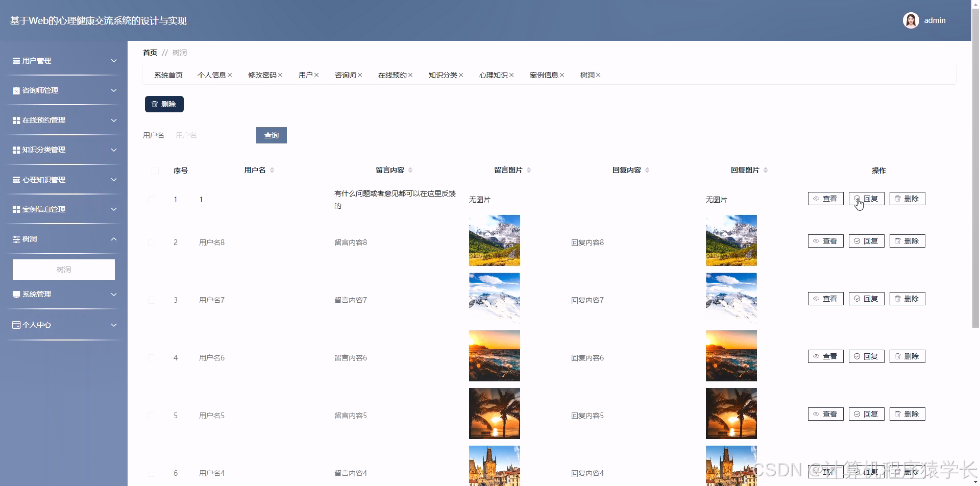This screenshot has height=486, width=980.
Task: Click 回复 for 用户名7 row
Action: 866,299
